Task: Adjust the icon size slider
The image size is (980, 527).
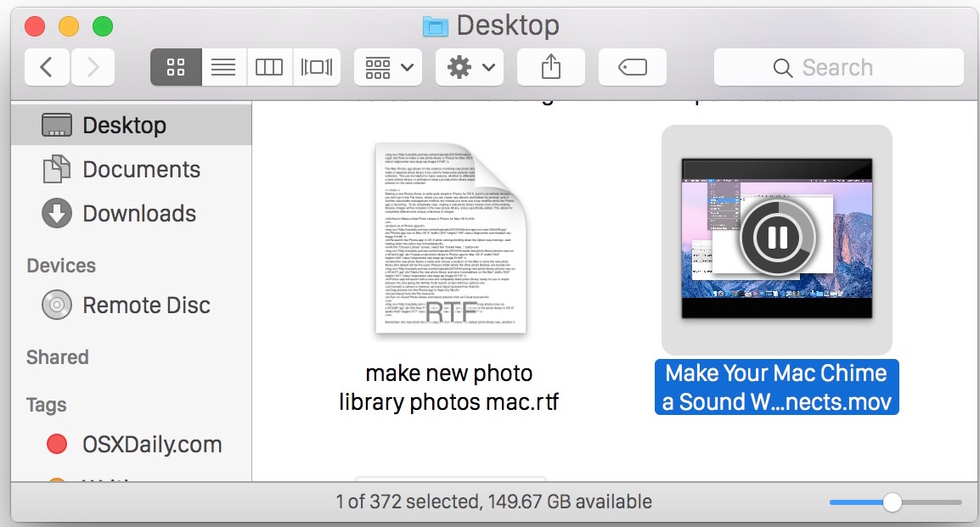Action: tap(894, 502)
